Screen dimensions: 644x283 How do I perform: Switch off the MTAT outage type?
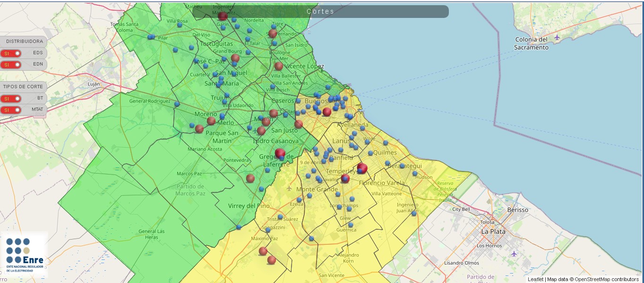pos(10,110)
